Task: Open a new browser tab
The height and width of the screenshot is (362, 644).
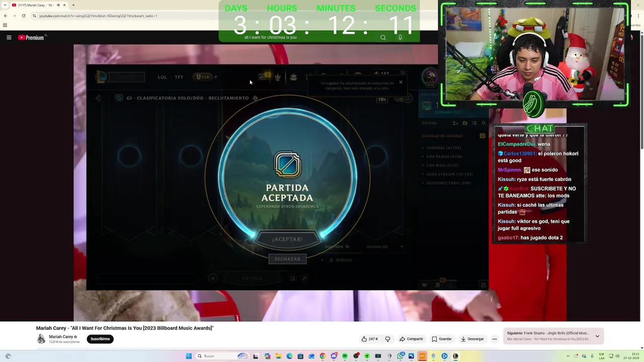Action: click(x=73, y=5)
